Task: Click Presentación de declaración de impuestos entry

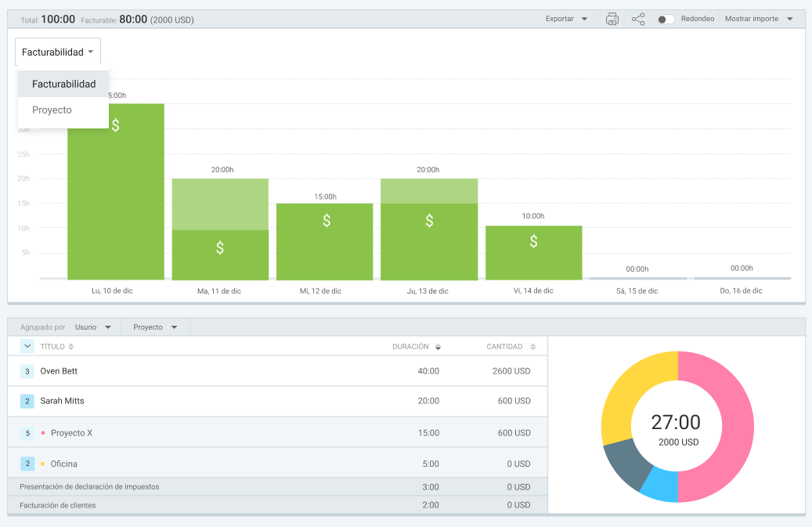Action: (89, 486)
